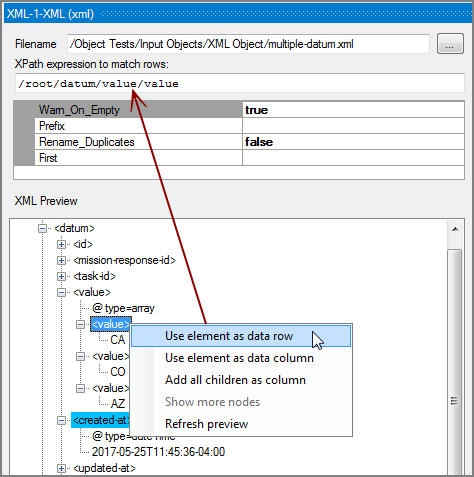474x477 pixels.
Task: Select the Prefix property name
Action: point(52,126)
